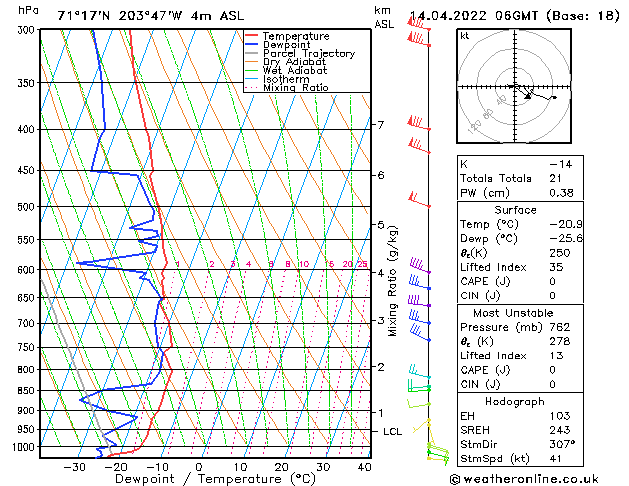Select the 'Parcel Trajectory' legend label
The width and height of the screenshot is (629, 486).
tap(309, 53)
